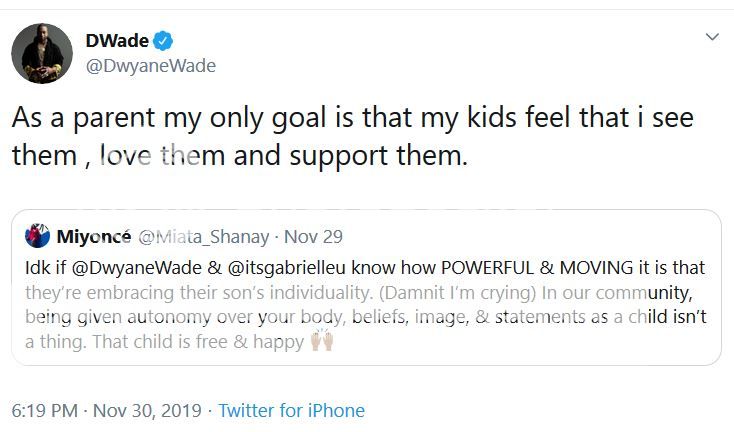Viewport: 734px width, 432px height.
Task: Click the blue verified badge
Action: (164, 41)
